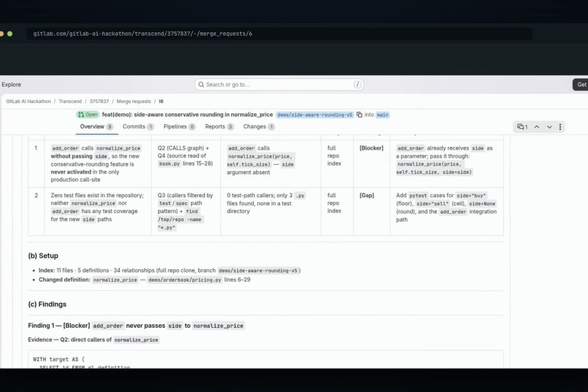Click the Changed definition bullet
Screen dimensions: 588x392
click(144, 280)
